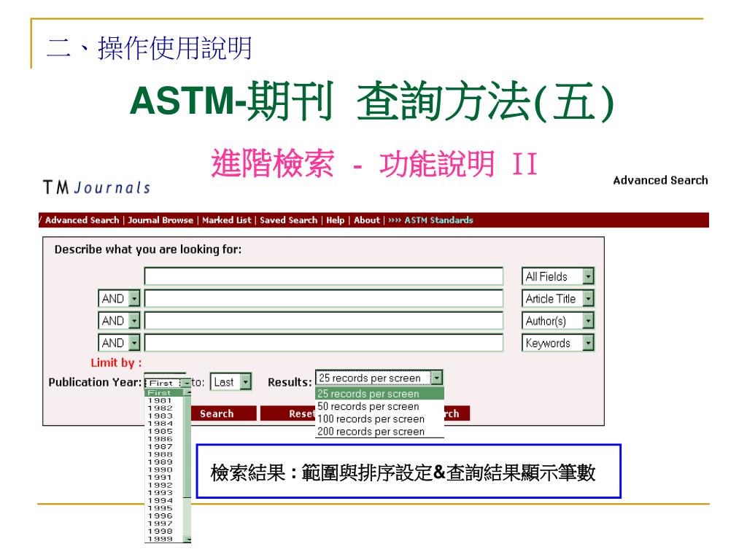747x560 pixels.
Task: Select year 1985 in the list
Action: 164,432
